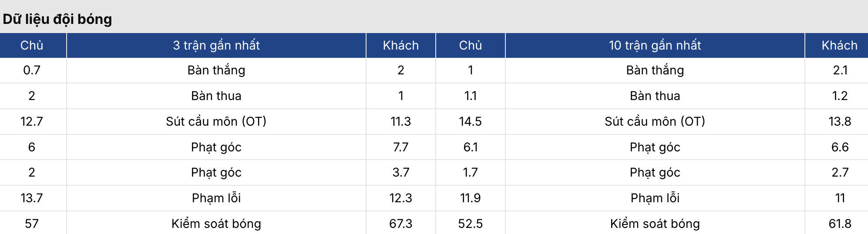Select the "3 trận gần nhất" column header

tap(216, 45)
